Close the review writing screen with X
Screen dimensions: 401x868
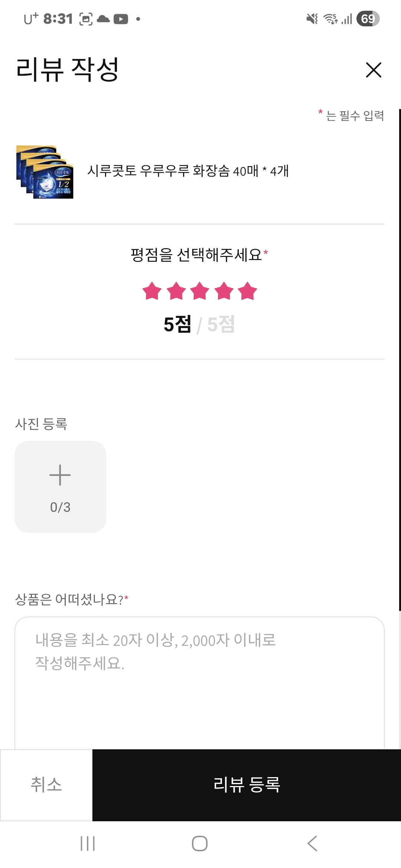373,70
